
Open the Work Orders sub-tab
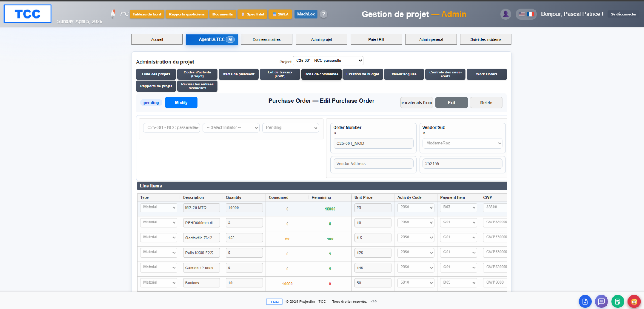pyautogui.click(x=487, y=74)
